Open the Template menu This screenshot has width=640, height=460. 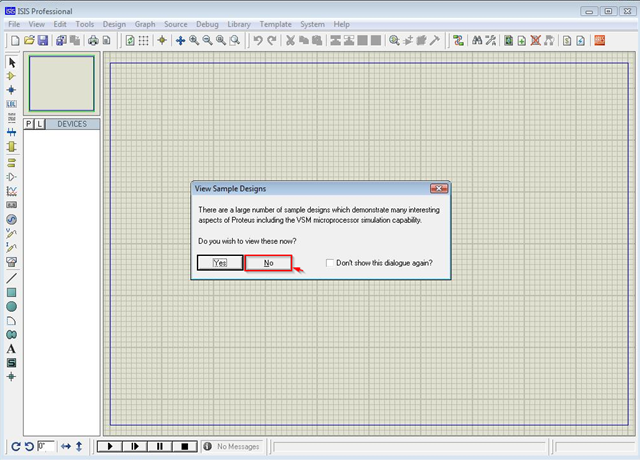[276, 24]
